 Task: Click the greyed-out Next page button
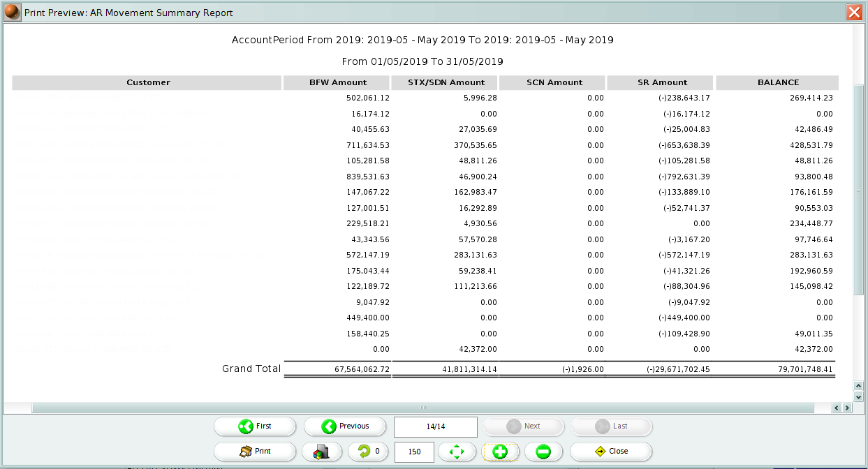[x=523, y=426]
